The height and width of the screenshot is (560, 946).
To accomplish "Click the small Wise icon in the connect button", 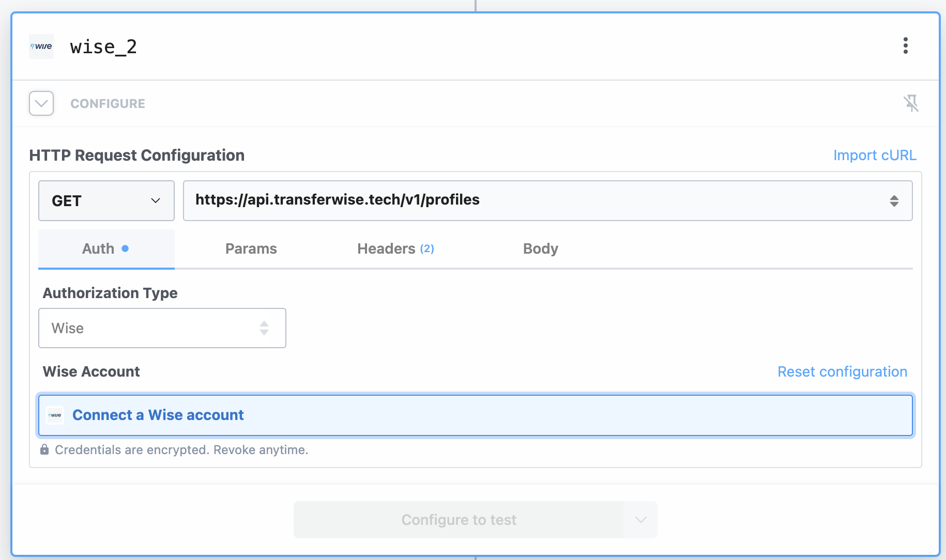I will point(55,415).
